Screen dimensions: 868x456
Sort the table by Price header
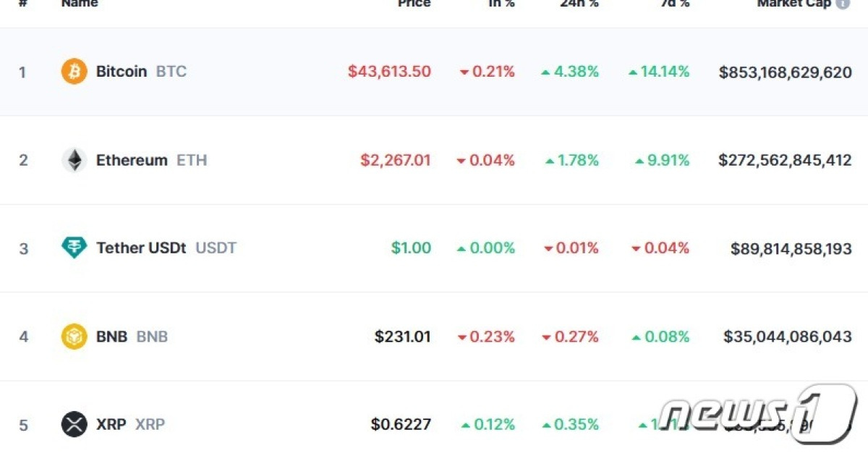pyautogui.click(x=414, y=3)
